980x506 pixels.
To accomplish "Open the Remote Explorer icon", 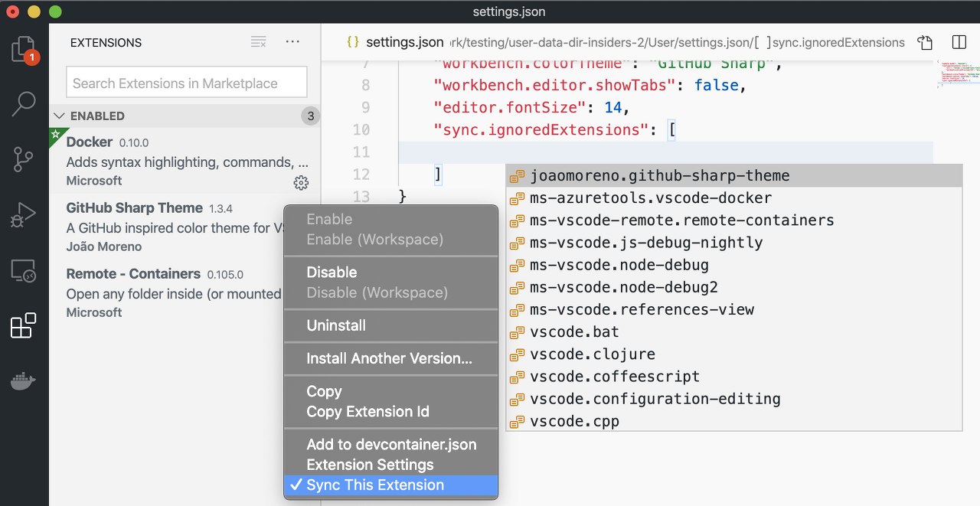I will 24,271.
